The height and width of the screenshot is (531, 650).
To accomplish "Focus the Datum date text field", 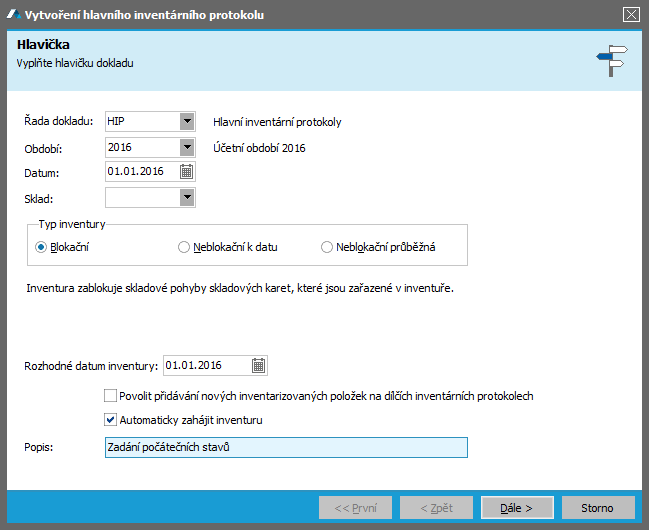I will tap(140, 172).
